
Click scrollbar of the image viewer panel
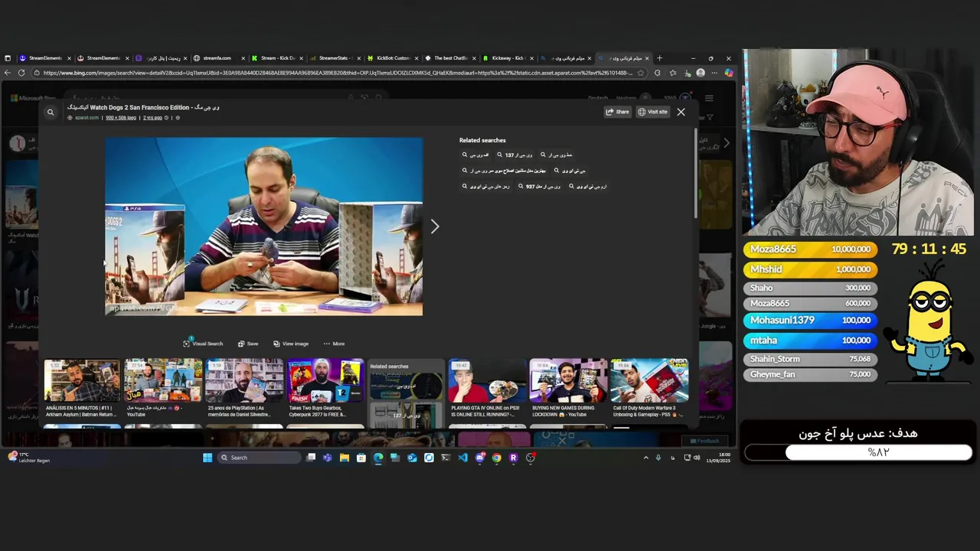695,174
